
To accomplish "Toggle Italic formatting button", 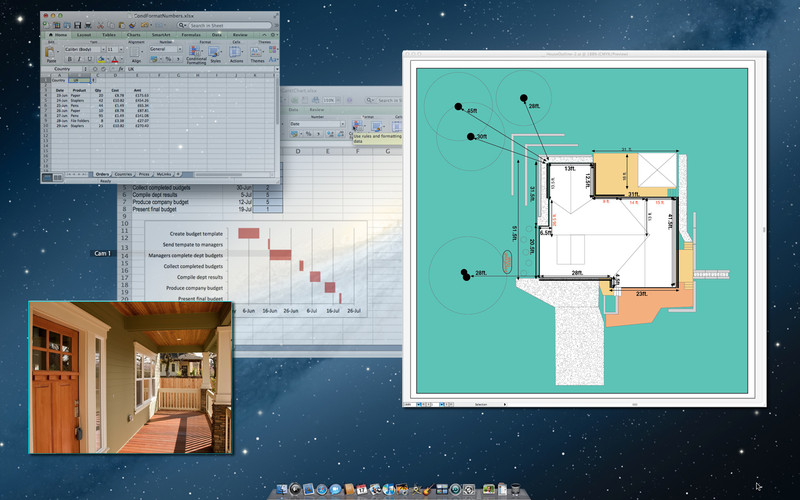I will (x=79, y=59).
